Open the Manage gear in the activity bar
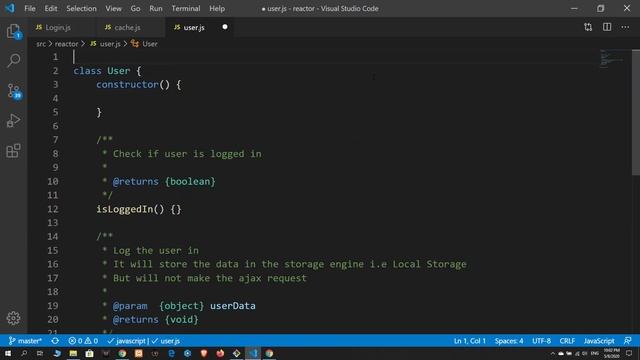The height and width of the screenshot is (360, 640). click(13, 318)
